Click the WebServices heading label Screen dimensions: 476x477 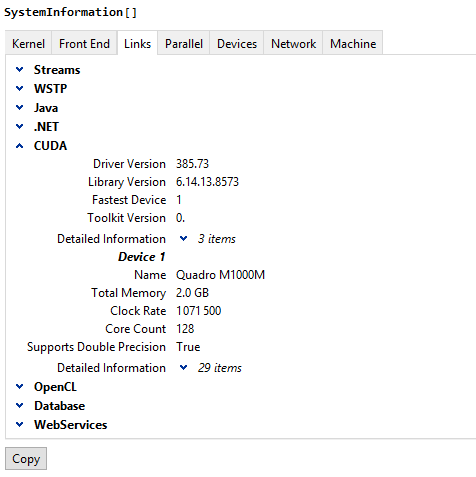pos(71,425)
